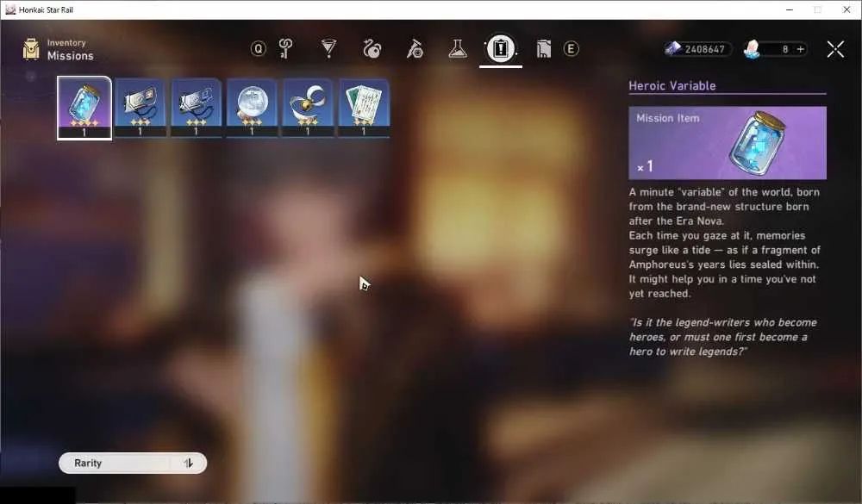Open the swan and orb inventory tab
862x504 pixels.
pos(372,49)
